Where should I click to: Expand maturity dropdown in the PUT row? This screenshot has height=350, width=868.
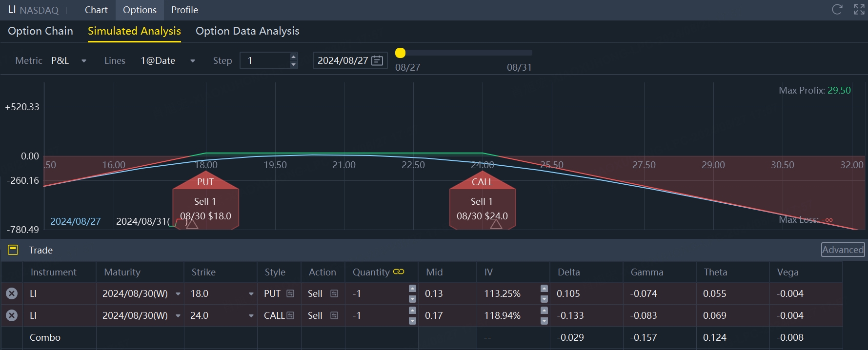coord(178,294)
